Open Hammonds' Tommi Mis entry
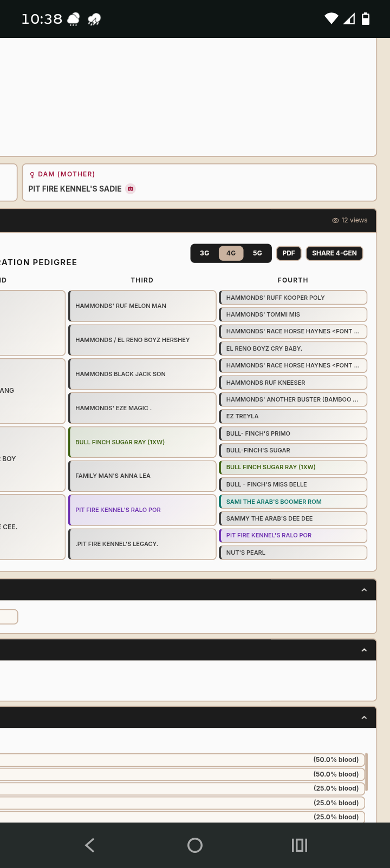The height and width of the screenshot is (868, 390). pos(293,314)
